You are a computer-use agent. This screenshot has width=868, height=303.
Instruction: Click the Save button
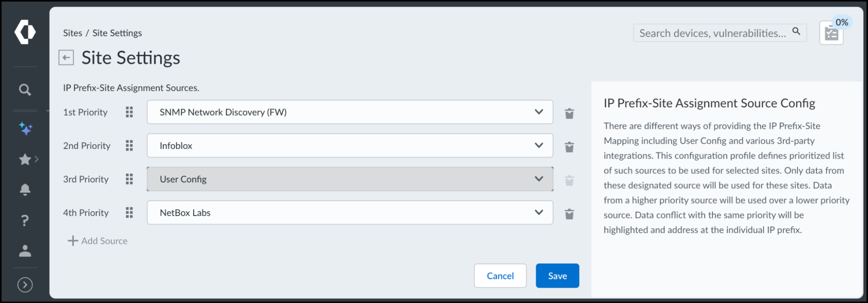coord(558,275)
